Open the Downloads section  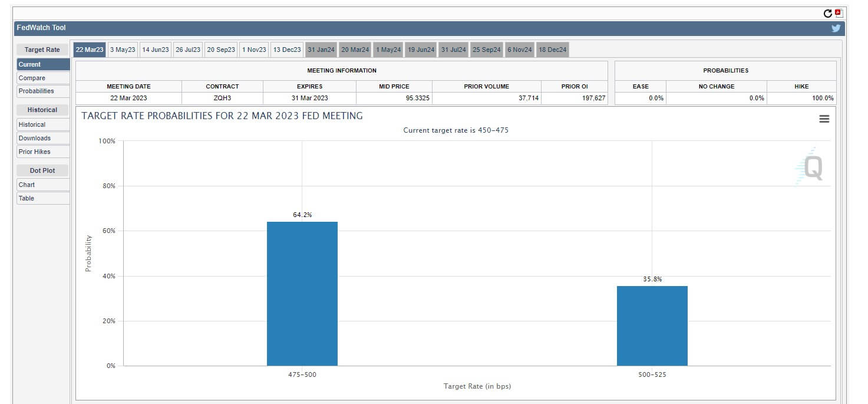[34, 137]
